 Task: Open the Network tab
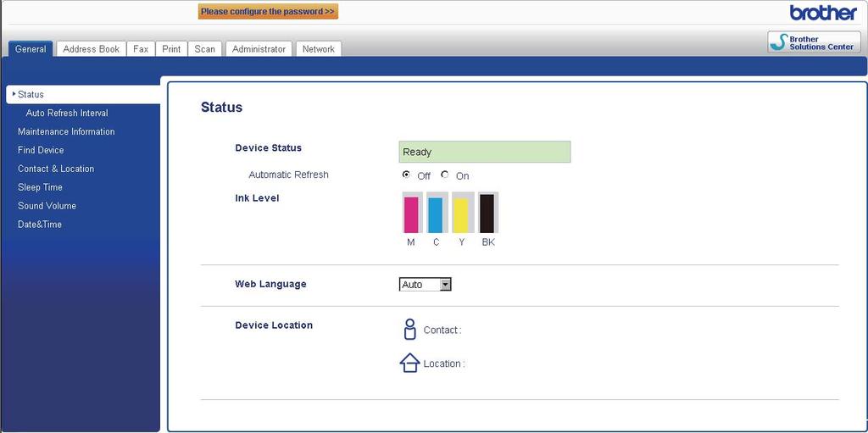click(x=319, y=49)
